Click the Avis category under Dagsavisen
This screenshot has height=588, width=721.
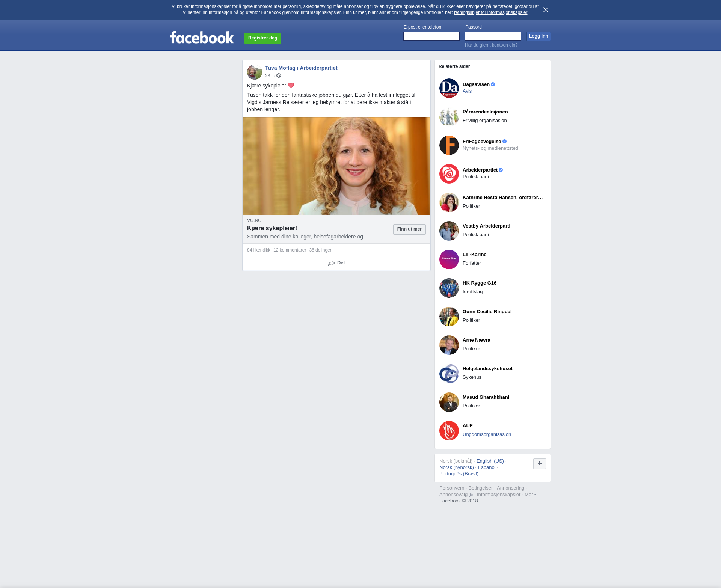coord(467,91)
